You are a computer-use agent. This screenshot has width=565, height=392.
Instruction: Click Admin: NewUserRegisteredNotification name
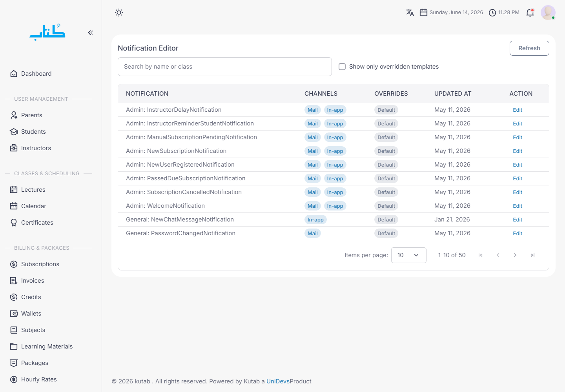click(x=180, y=165)
